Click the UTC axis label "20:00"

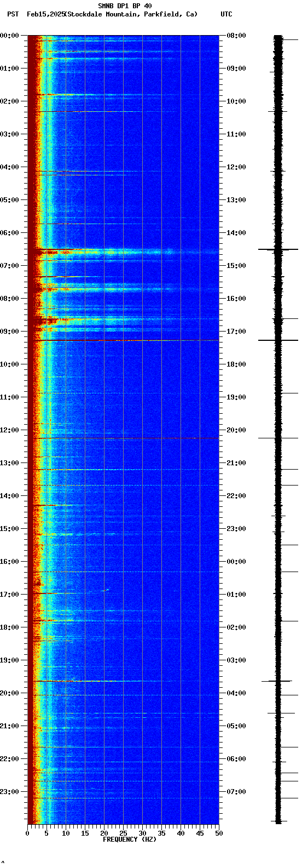point(236,430)
